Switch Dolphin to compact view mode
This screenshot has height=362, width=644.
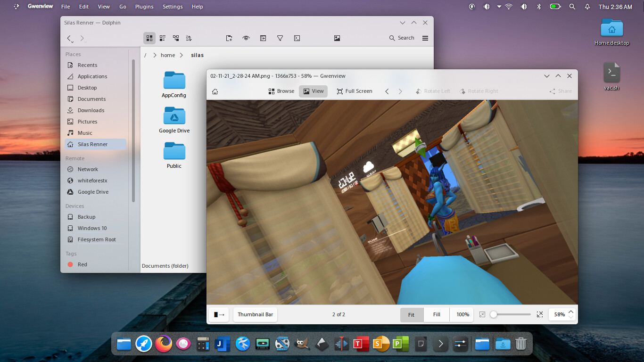click(163, 38)
